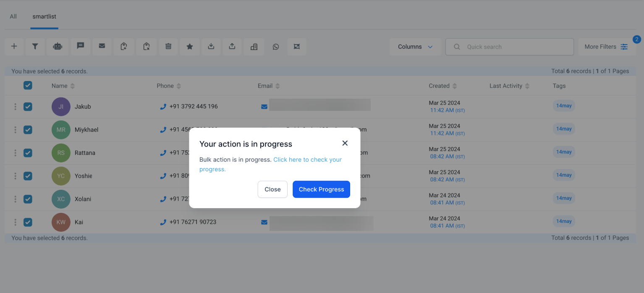Viewport: 644px width, 293px height.
Task: Click the remove tag icon
Action: (146, 47)
